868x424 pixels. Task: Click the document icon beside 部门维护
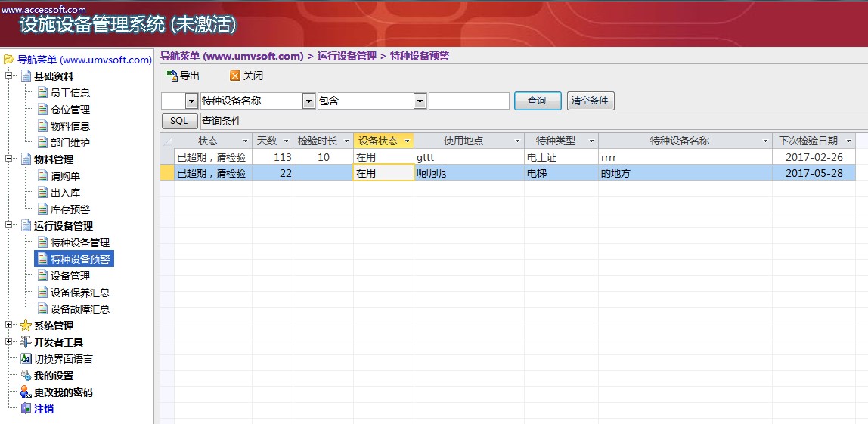coord(42,142)
